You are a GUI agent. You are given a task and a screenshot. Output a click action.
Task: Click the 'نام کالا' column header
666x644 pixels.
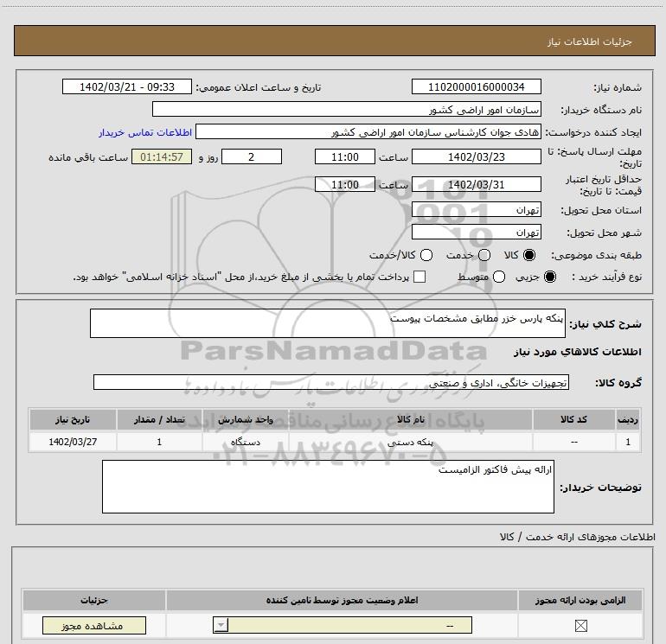tap(410, 419)
